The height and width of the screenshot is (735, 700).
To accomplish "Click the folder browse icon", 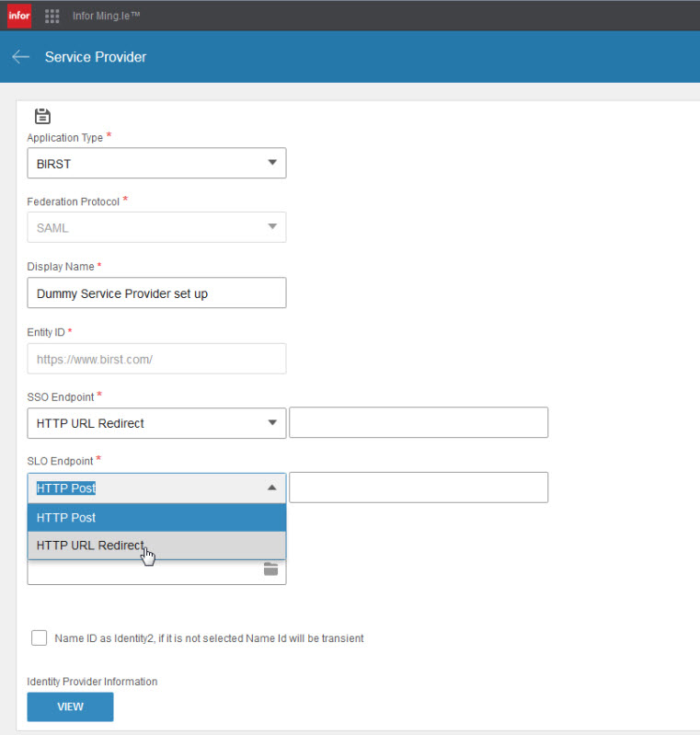I will point(270,569).
